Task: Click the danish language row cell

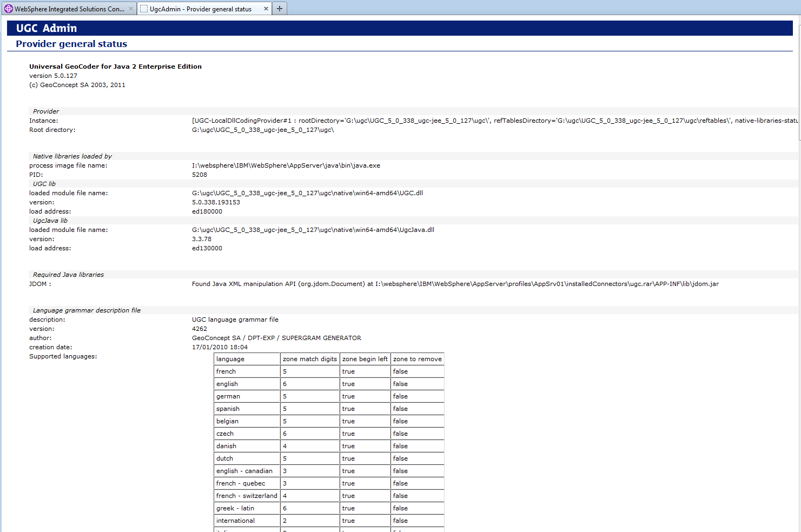Action: click(x=247, y=446)
